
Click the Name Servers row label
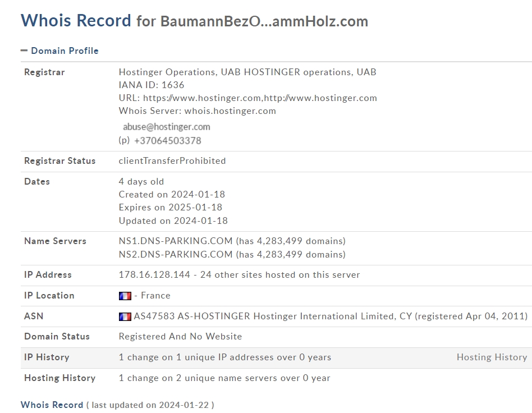55,241
